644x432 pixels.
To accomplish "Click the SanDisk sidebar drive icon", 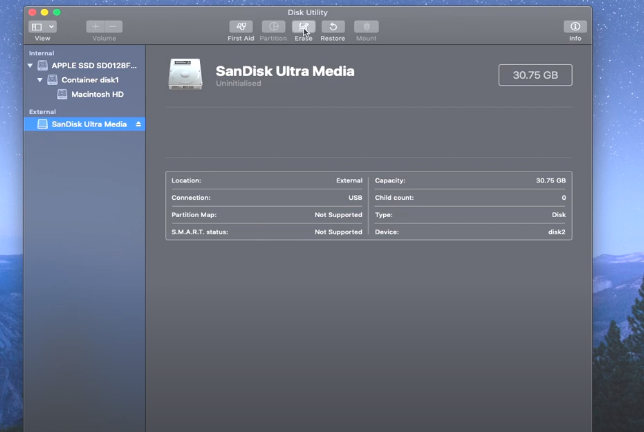I will (x=43, y=124).
